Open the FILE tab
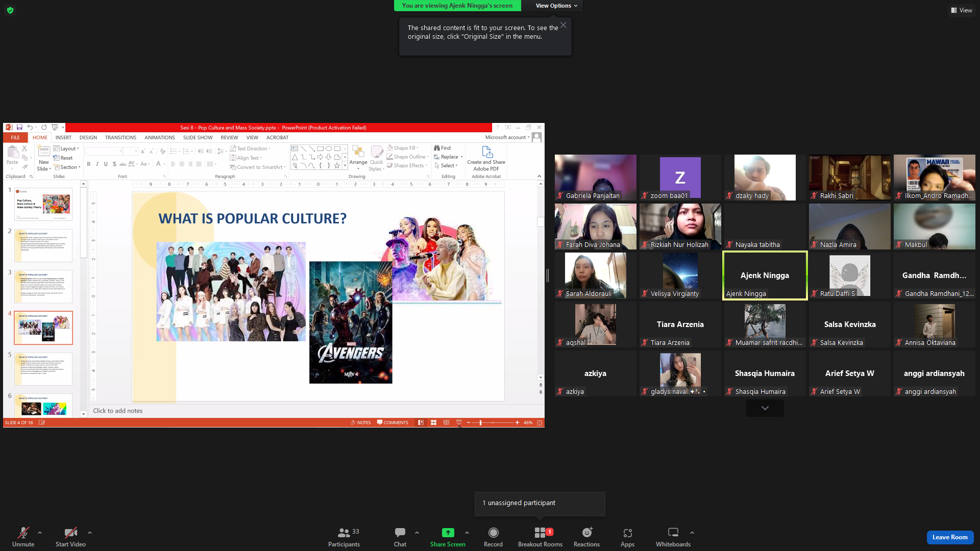980x551 pixels. point(15,137)
